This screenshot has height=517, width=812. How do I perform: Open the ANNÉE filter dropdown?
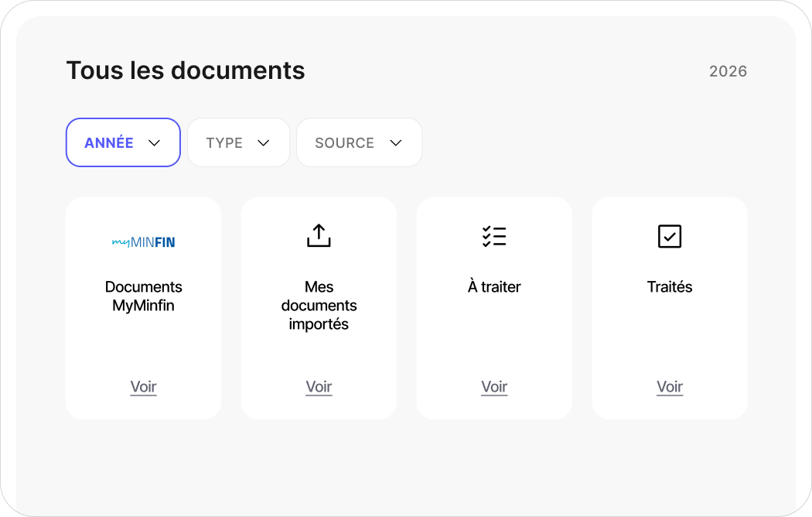click(123, 142)
